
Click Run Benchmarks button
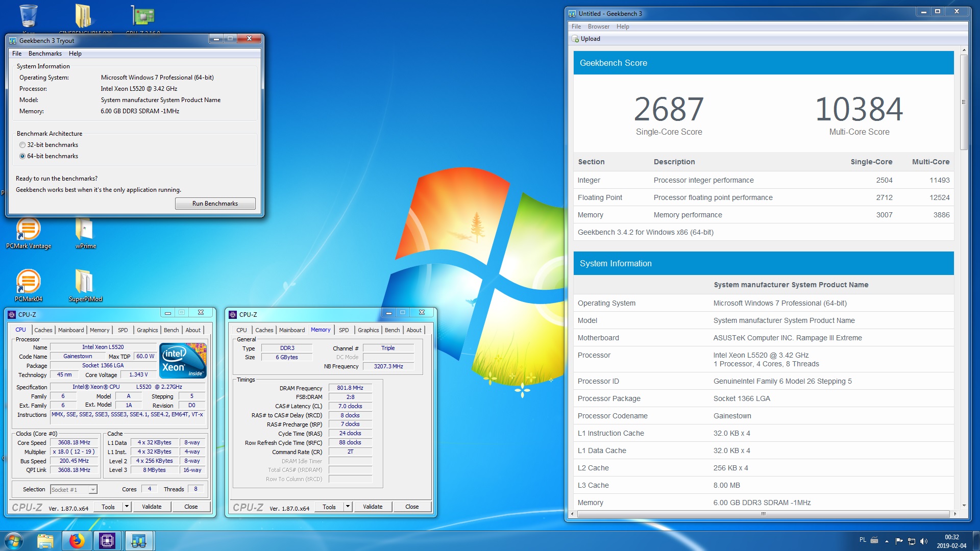pyautogui.click(x=215, y=204)
